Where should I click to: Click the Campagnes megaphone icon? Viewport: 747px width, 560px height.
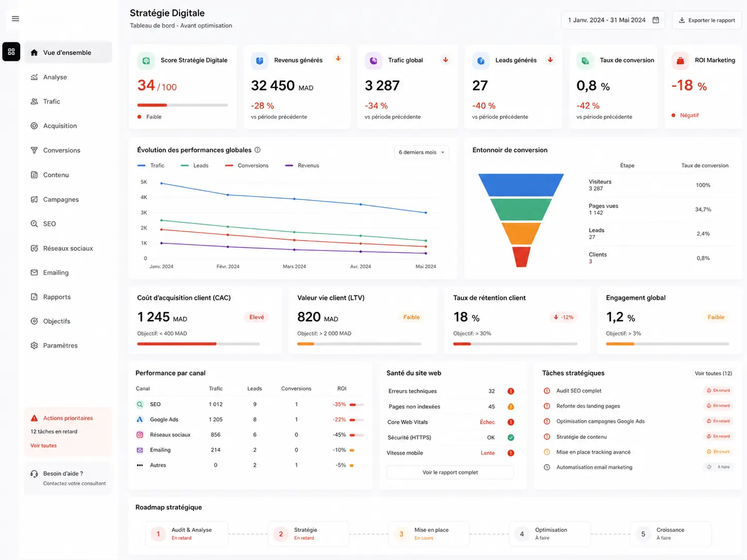(x=34, y=200)
